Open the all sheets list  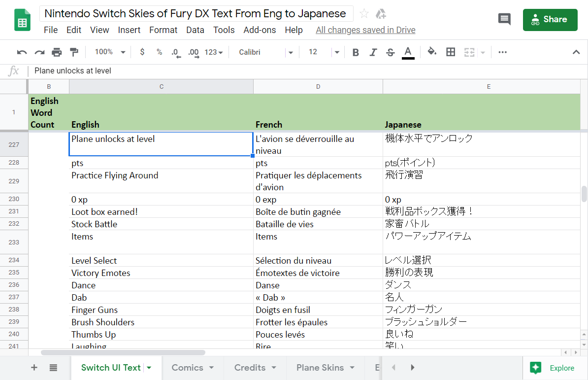coord(53,368)
